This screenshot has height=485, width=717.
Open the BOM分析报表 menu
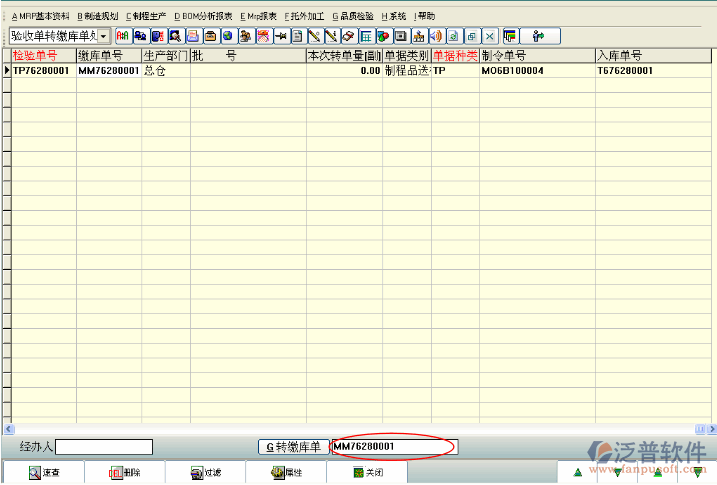[203, 17]
